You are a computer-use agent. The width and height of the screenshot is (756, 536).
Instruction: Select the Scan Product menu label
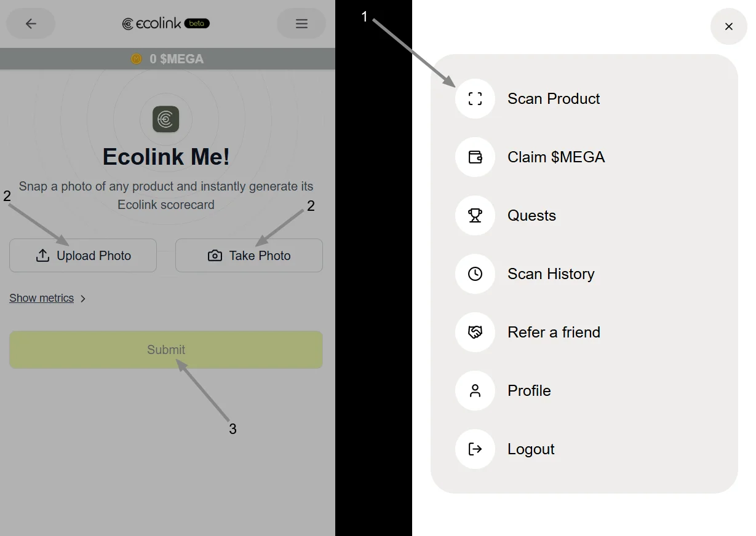pyautogui.click(x=554, y=98)
